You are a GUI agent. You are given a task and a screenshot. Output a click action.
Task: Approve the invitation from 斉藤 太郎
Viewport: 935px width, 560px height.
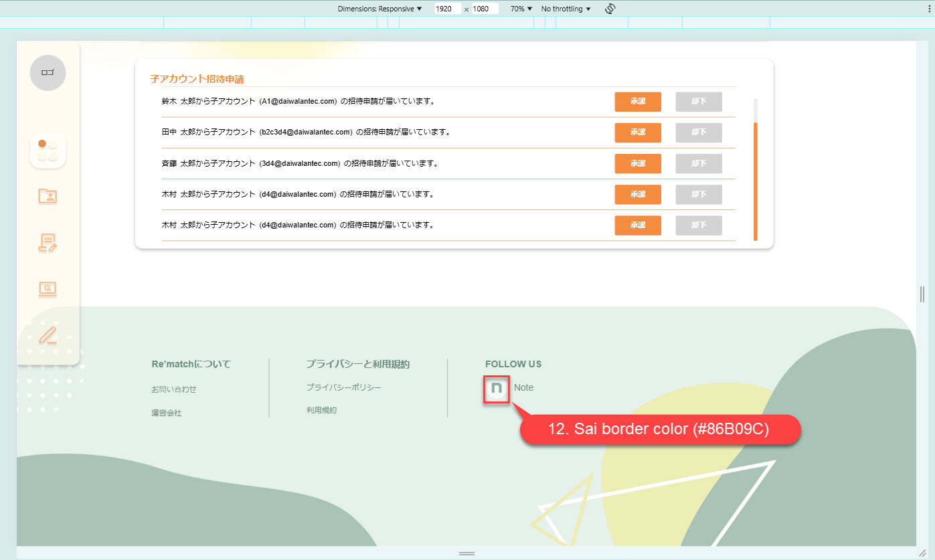click(638, 163)
